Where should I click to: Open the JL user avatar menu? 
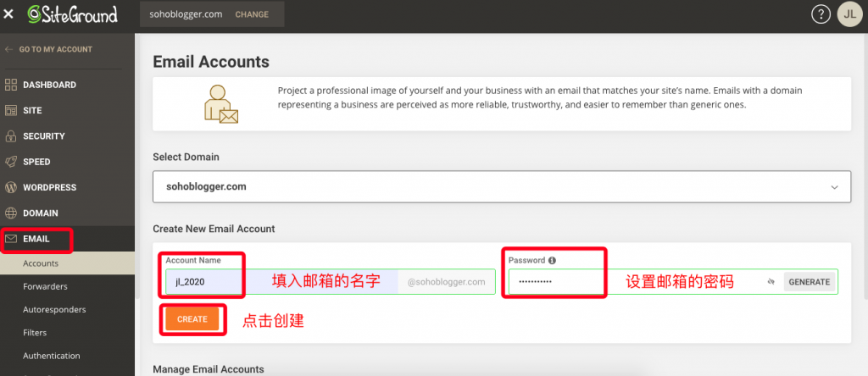click(x=850, y=15)
